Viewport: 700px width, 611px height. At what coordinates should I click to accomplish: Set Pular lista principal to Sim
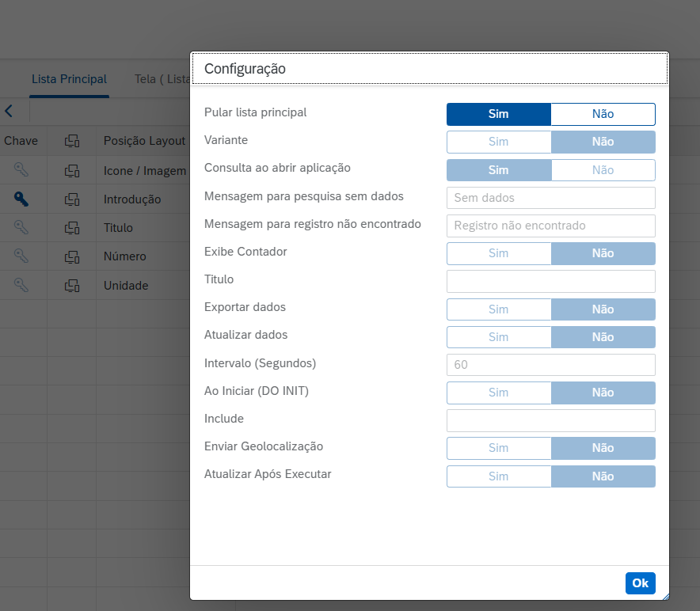[499, 114]
